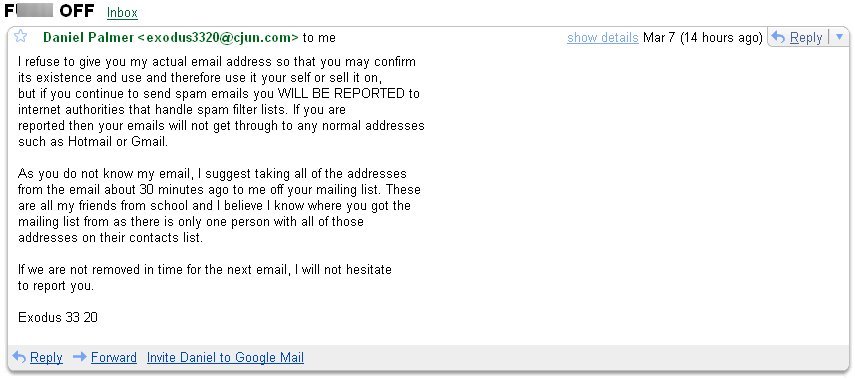Click the Forward link
Viewport: 855px width, 380px height.
pyautogui.click(x=114, y=358)
